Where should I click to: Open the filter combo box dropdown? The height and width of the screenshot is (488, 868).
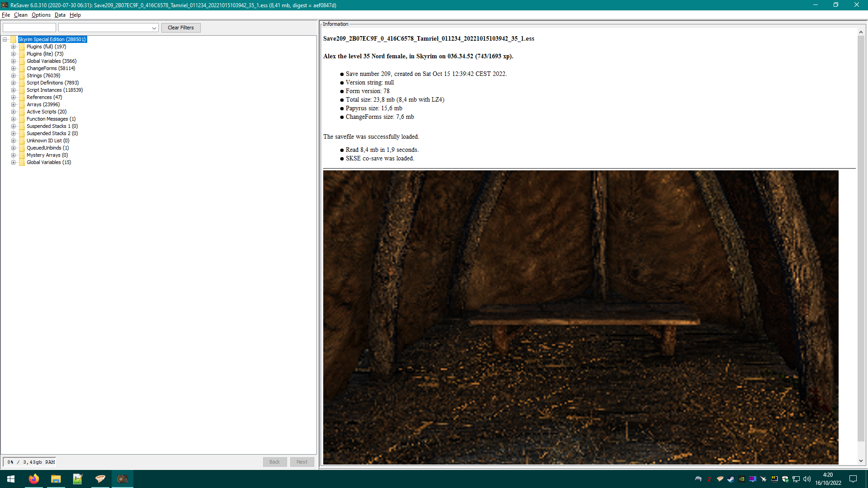(154, 28)
